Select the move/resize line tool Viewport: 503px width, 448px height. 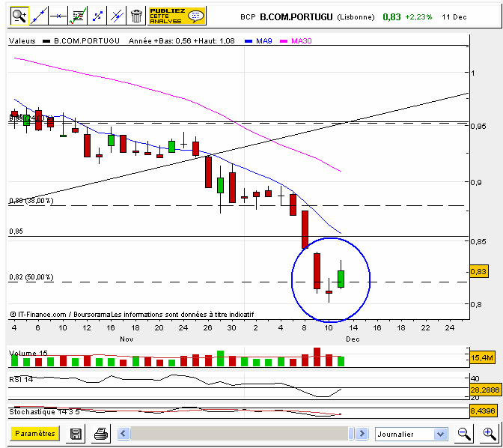pos(97,16)
